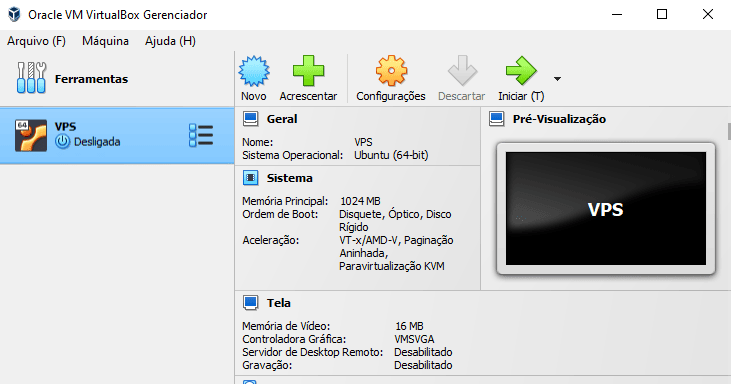Screen dimensions: 733x385
Task: Click the Geral section monitor icon
Action: 251,119
